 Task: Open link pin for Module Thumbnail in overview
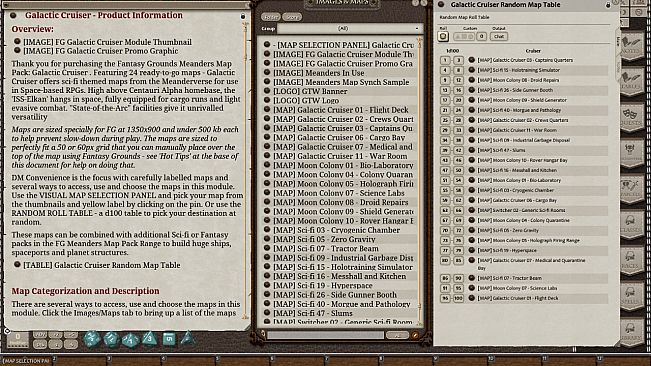[17, 41]
